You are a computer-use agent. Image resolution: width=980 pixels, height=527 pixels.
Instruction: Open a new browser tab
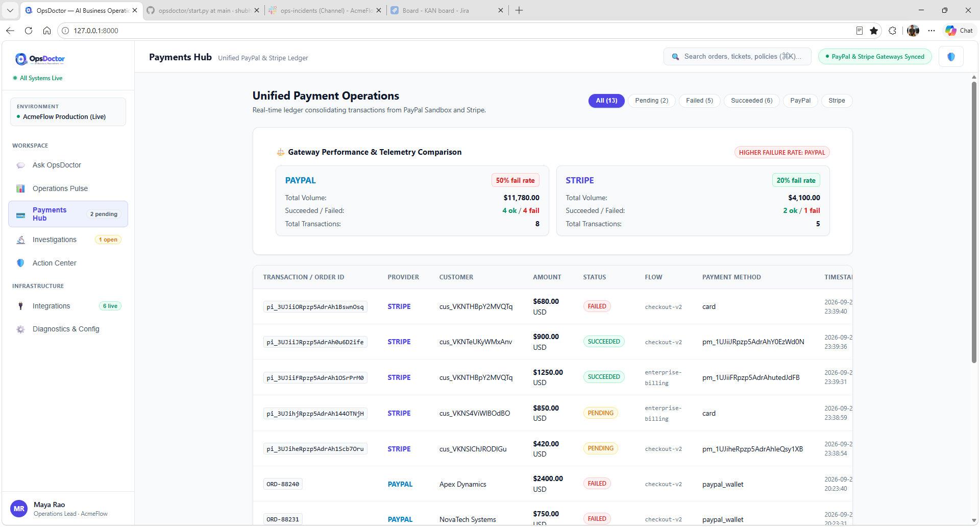coord(519,10)
